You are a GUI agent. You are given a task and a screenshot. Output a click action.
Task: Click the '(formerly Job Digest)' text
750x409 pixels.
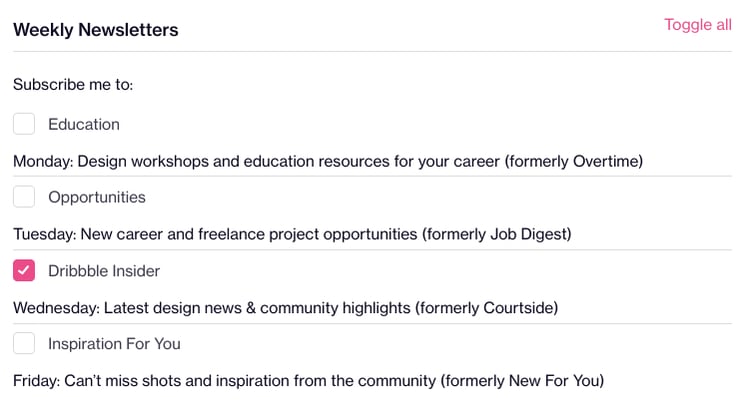496,234
